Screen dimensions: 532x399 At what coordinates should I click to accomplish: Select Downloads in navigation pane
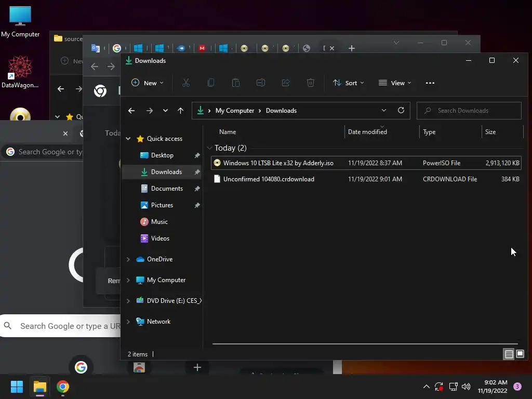click(162, 171)
